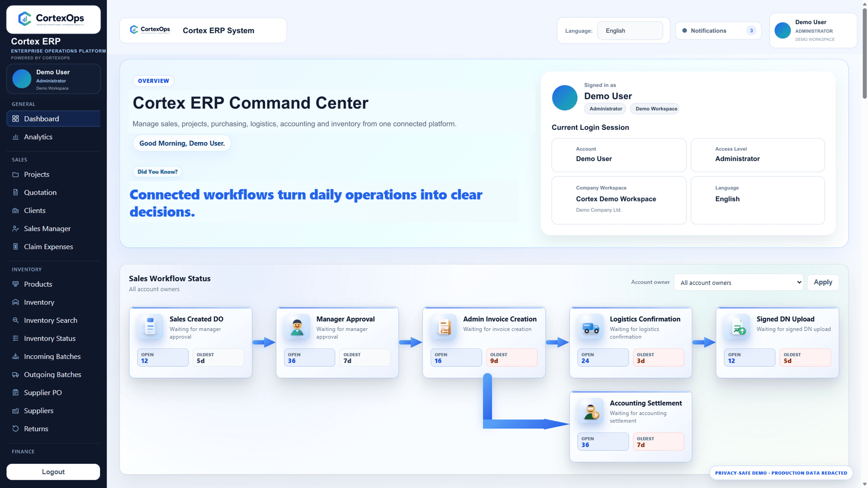Image resolution: width=868 pixels, height=488 pixels.
Task: Click the Inventory Status list icon
Action: (x=16, y=338)
